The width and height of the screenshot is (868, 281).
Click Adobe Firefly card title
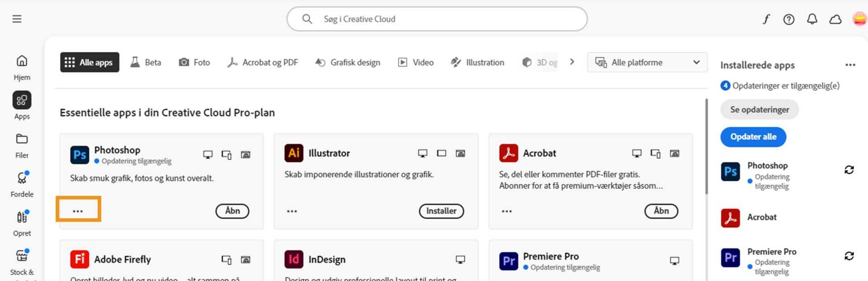123,259
